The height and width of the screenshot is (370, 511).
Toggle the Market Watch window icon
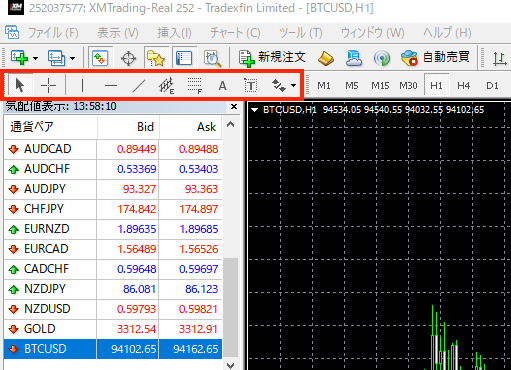pos(100,58)
